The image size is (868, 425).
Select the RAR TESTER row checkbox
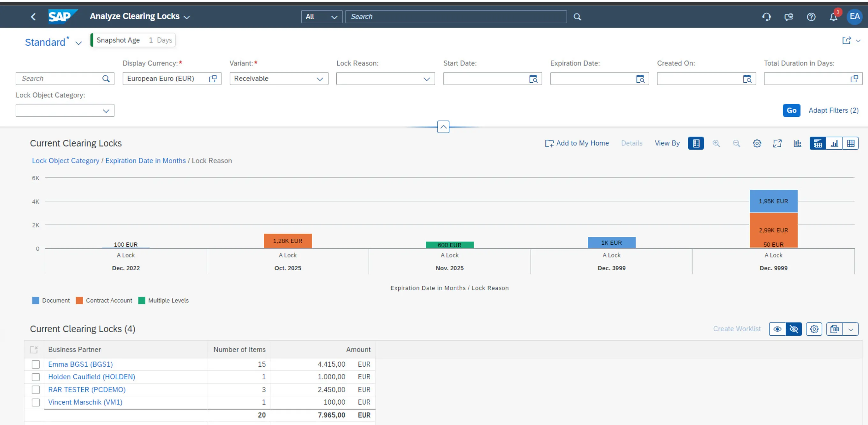coord(35,390)
